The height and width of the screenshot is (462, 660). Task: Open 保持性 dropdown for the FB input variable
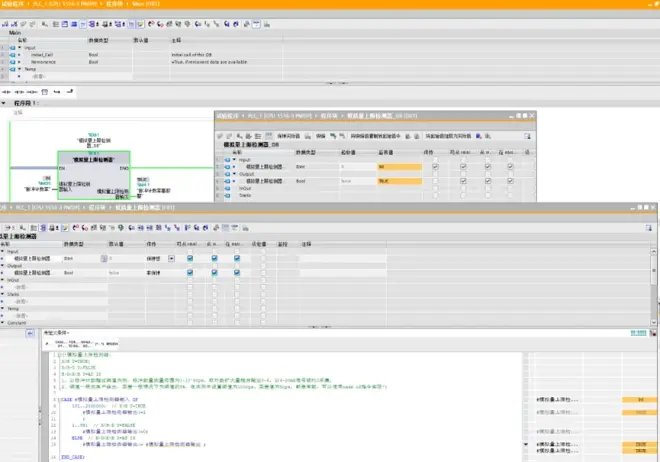click(171, 258)
